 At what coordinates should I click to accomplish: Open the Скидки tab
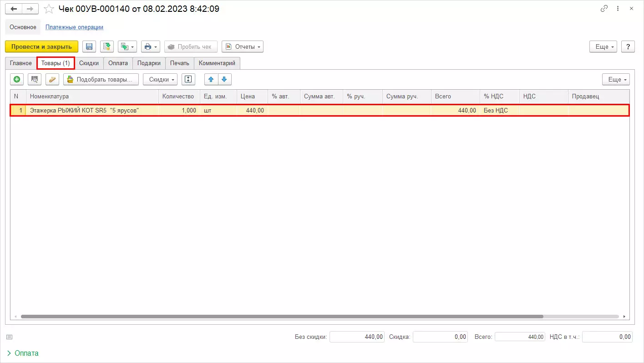coord(89,63)
